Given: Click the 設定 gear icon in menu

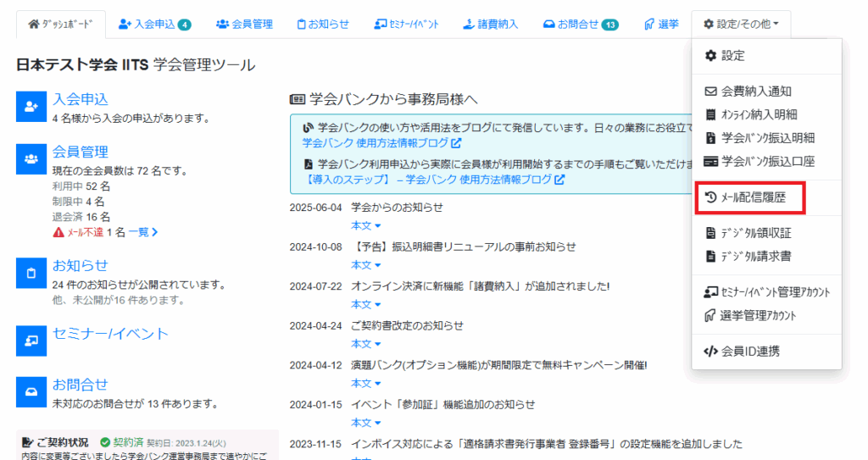Looking at the screenshot, I should [710, 56].
